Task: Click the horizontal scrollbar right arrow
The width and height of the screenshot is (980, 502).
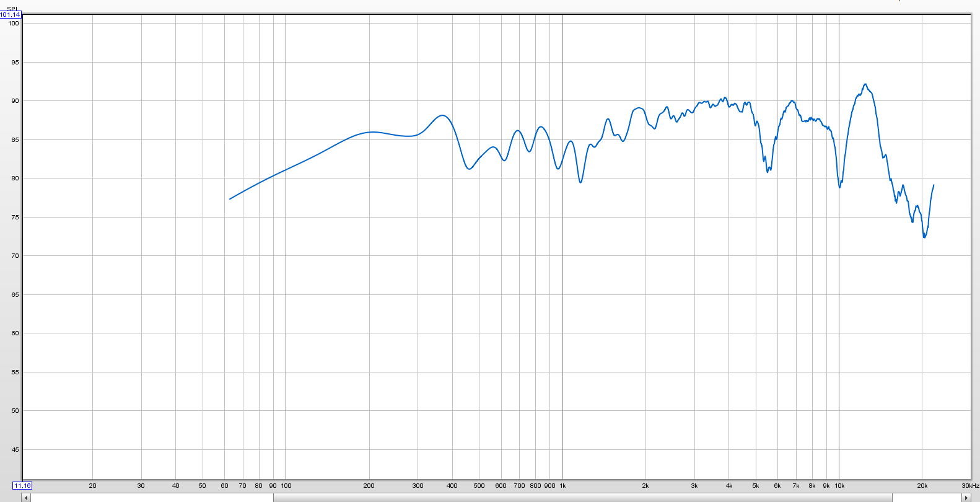Action: tap(966, 498)
